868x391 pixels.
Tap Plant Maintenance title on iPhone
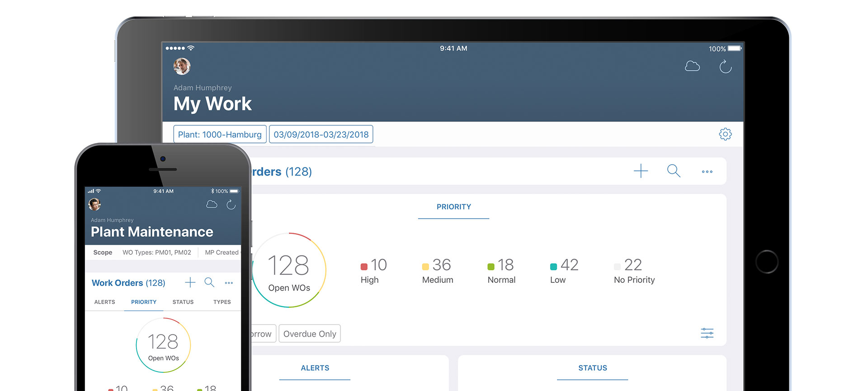point(152,232)
